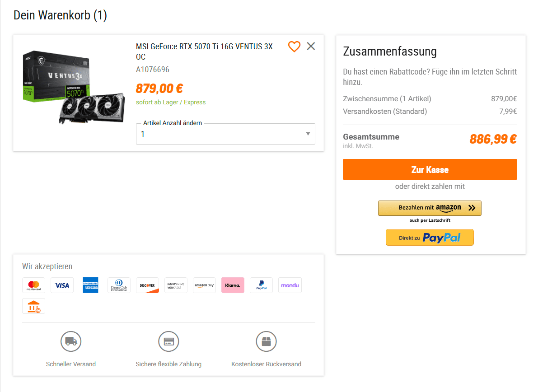Add graphics card to wishlist heart icon

(294, 47)
